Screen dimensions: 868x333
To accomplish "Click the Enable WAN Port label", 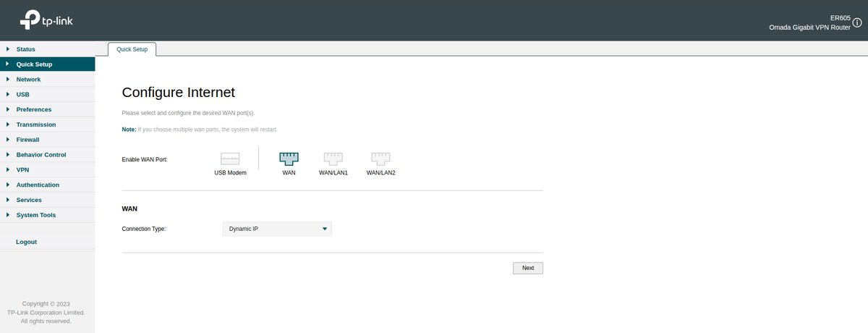I will (145, 159).
